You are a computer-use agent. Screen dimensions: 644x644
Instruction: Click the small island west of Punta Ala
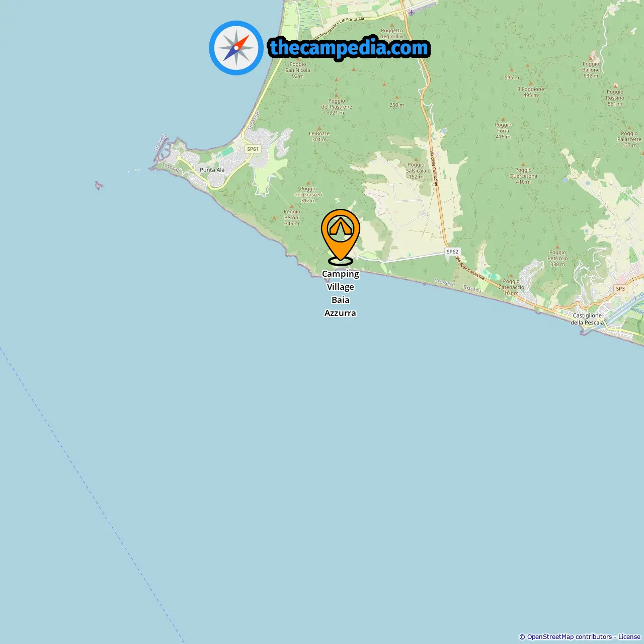click(99, 186)
